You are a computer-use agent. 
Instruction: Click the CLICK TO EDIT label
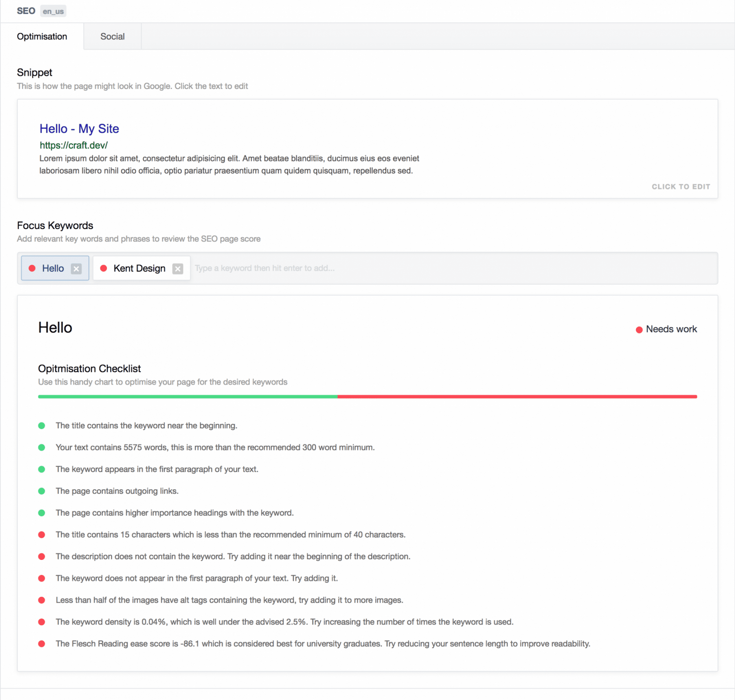pyautogui.click(x=681, y=187)
